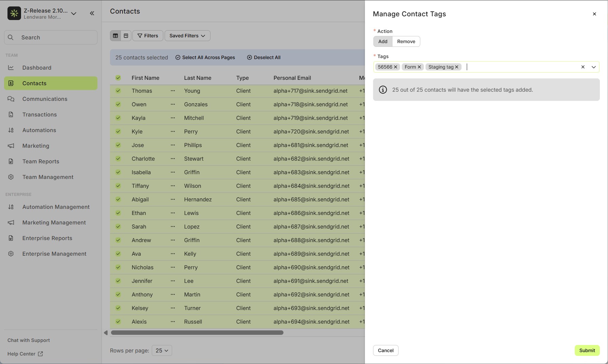Click the Personal Email column header
The width and height of the screenshot is (608, 364).
(x=292, y=78)
